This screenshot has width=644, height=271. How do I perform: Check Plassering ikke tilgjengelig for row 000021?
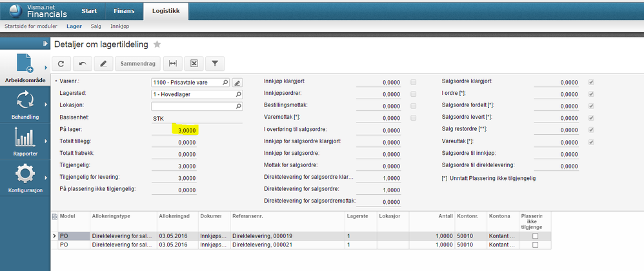pyautogui.click(x=535, y=245)
